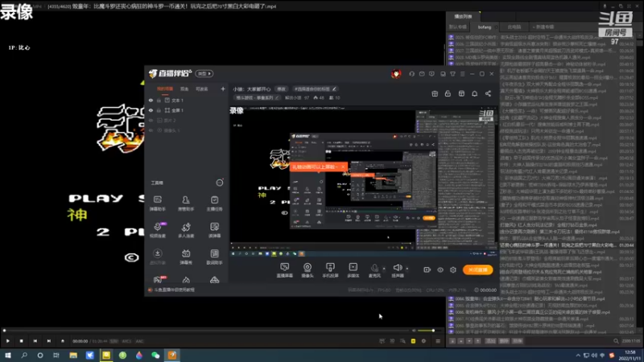The height and width of the screenshot is (362, 644).
Task: Open notifications bell icon in companion
Action: point(474,93)
